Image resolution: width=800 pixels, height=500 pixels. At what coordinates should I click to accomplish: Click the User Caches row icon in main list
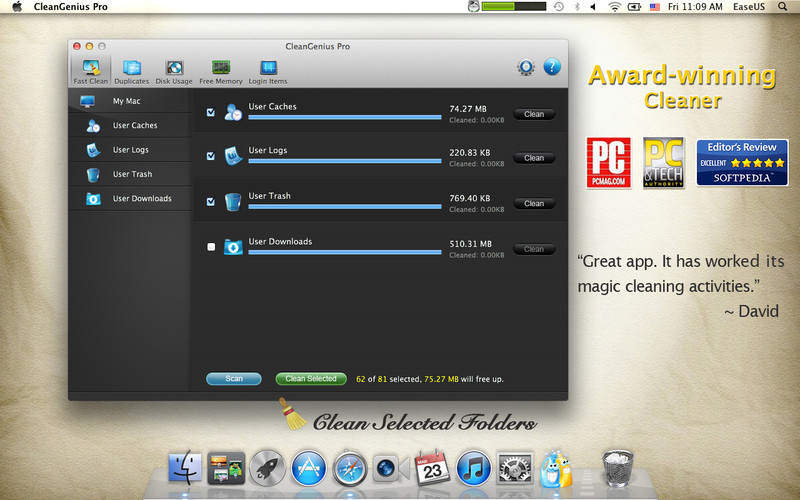click(233, 112)
